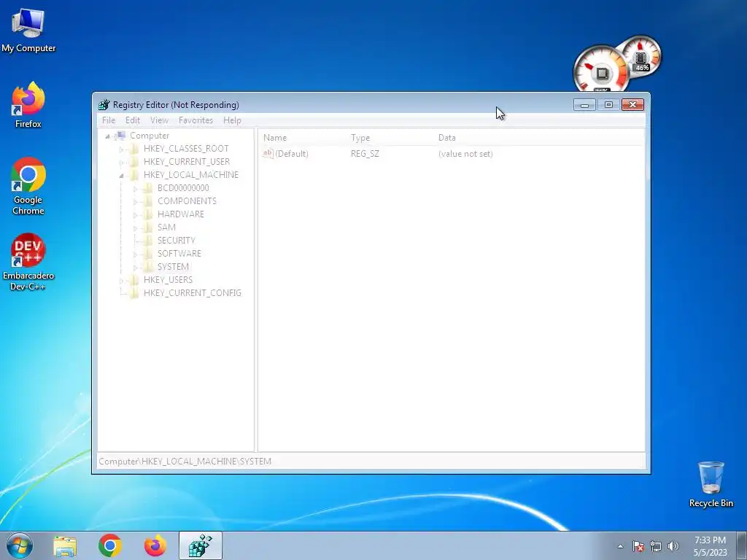Select the SYSTEM folder icon
747x560 pixels.
click(x=148, y=267)
